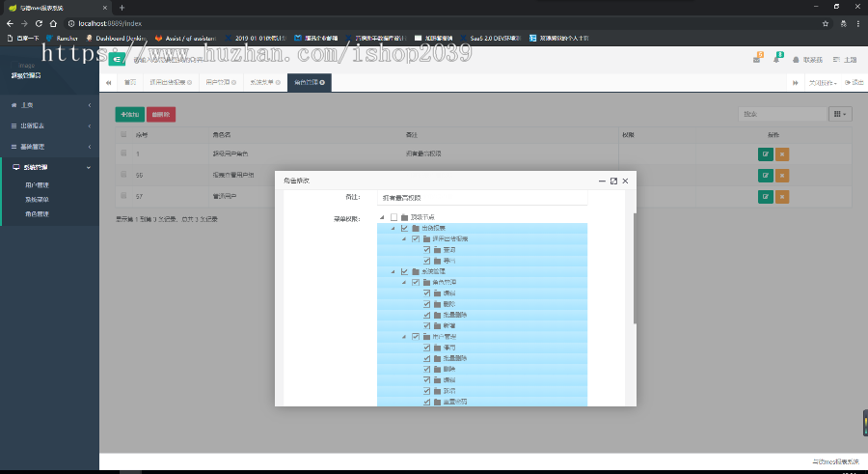Uncheck 批量删除 under 角色管理 node

[427, 315]
